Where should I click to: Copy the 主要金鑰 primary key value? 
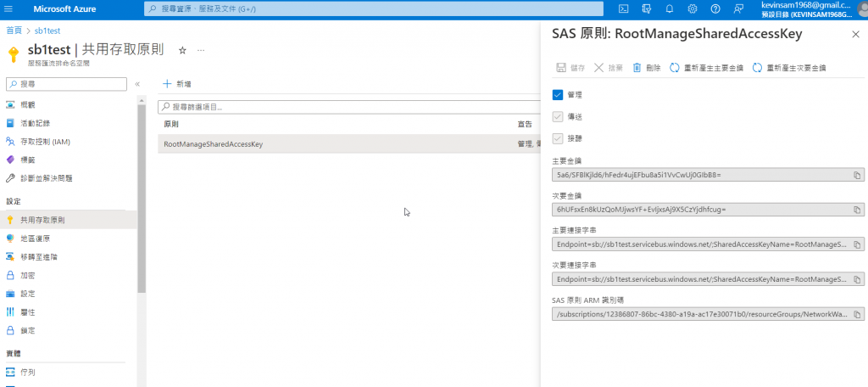pos(856,175)
